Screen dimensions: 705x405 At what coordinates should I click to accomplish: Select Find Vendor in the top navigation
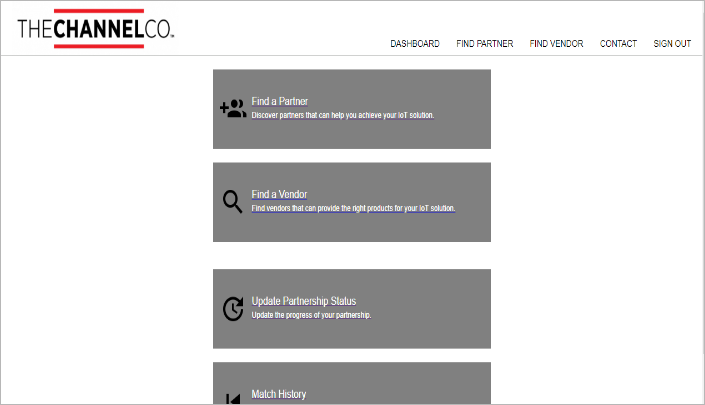click(556, 44)
